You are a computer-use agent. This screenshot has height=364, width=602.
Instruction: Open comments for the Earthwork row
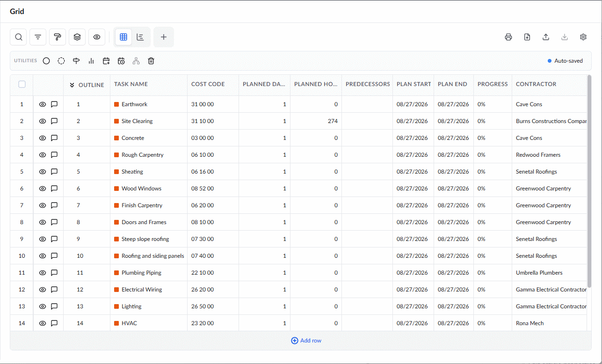coord(54,104)
